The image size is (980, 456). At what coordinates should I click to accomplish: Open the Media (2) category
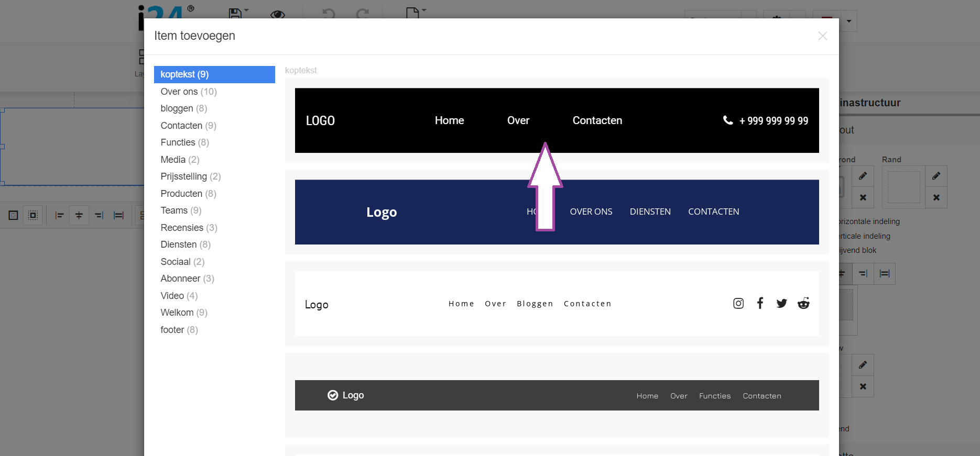180,160
